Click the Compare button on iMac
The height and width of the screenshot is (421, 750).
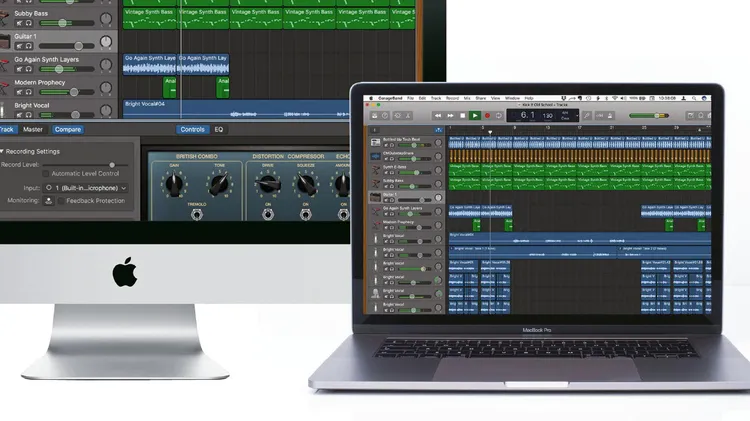(68, 130)
